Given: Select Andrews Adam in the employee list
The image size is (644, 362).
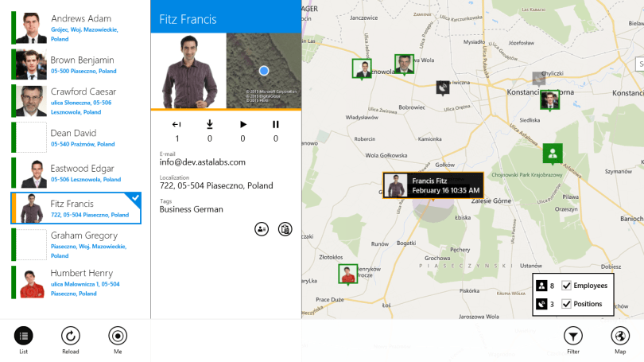Looking at the screenshot, I should [76, 28].
